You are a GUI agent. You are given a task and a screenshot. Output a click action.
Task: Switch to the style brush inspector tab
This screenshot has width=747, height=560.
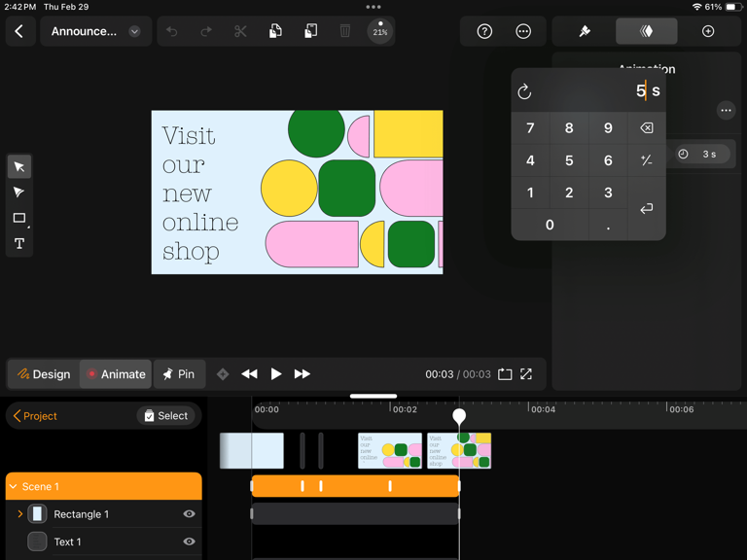585,31
